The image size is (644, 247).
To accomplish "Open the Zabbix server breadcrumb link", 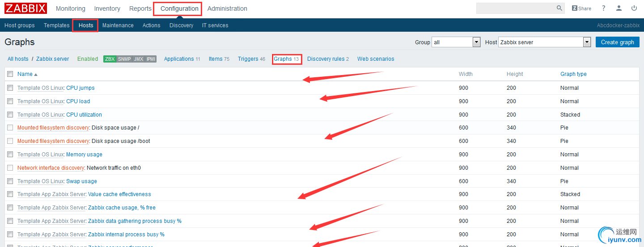I will [x=53, y=59].
